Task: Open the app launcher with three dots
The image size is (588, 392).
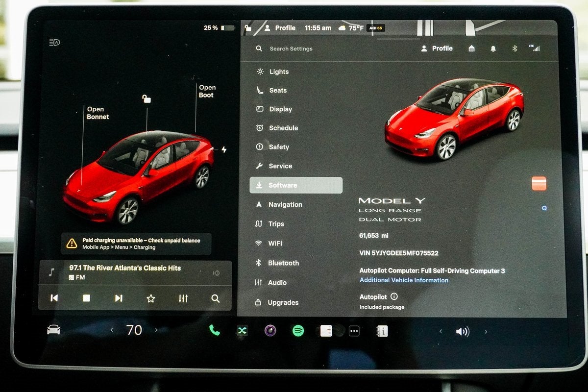Action: (354, 330)
